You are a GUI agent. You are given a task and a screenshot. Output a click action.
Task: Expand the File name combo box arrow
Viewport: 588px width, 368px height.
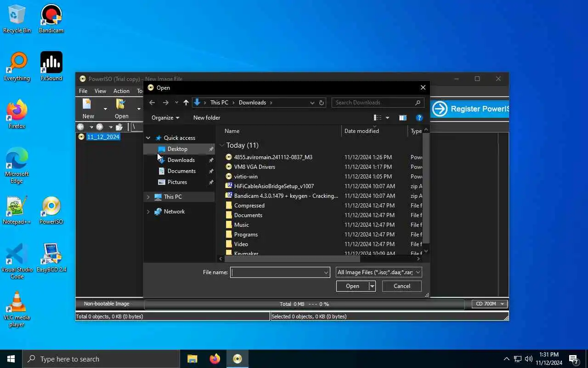(x=326, y=272)
